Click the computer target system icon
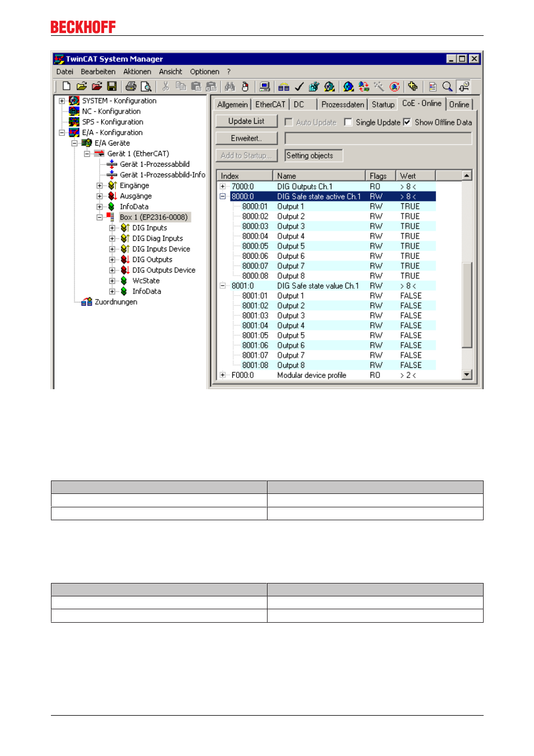This screenshot has width=534, height=756. pos(265,86)
